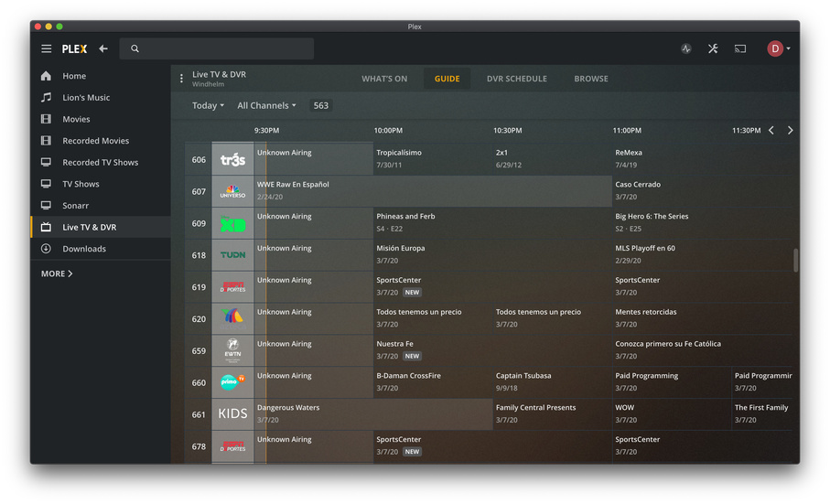The width and height of the screenshot is (830, 504).
Task: Select channel 620 colorful logo
Action: (x=233, y=319)
